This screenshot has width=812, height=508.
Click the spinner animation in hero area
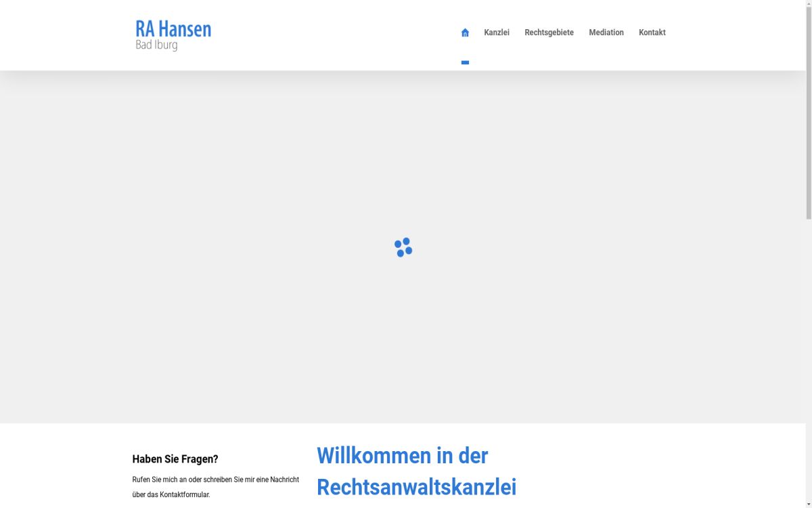(x=403, y=247)
